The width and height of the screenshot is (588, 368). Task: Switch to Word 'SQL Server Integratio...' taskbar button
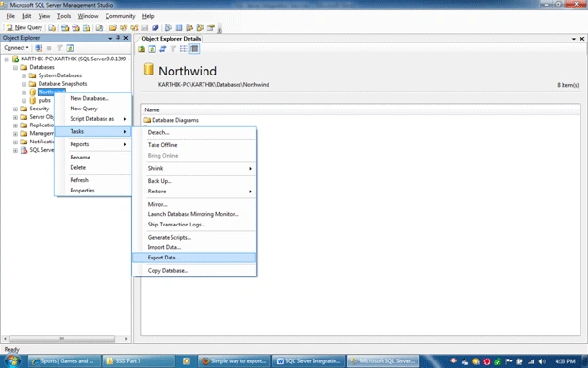(x=308, y=361)
